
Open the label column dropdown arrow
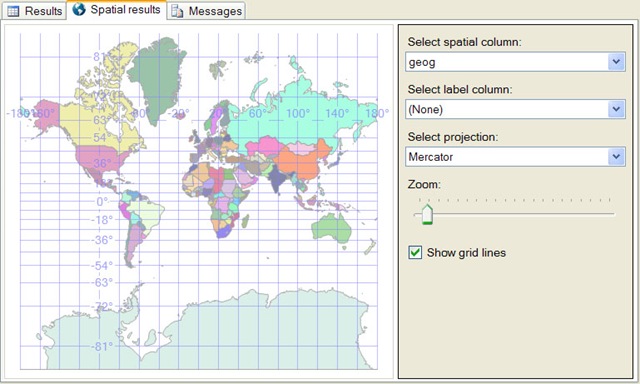616,109
